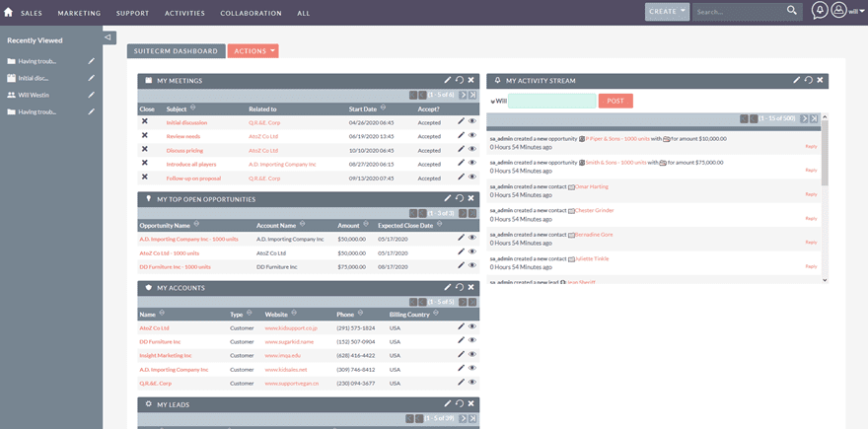This screenshot has height=429, width=868.
Task: Refresh the My Activity Stream dashlet
Action: [808, 80]
